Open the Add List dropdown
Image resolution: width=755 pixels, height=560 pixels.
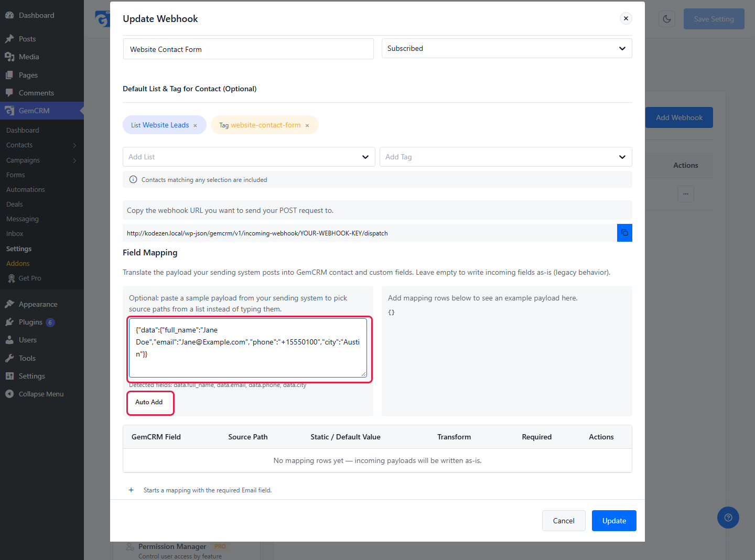(x=249, y=157)
